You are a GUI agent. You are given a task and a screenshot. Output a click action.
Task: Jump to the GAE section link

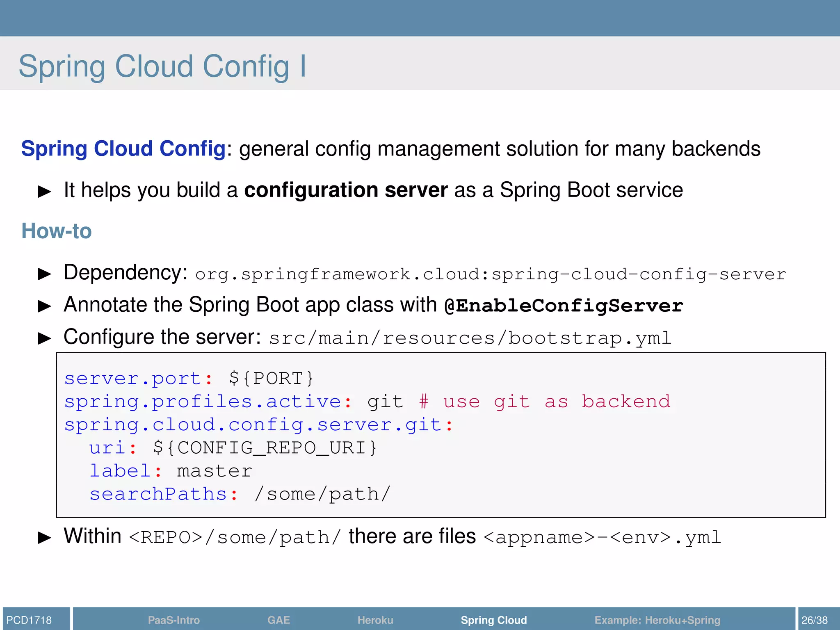click(x=278, y=620)
